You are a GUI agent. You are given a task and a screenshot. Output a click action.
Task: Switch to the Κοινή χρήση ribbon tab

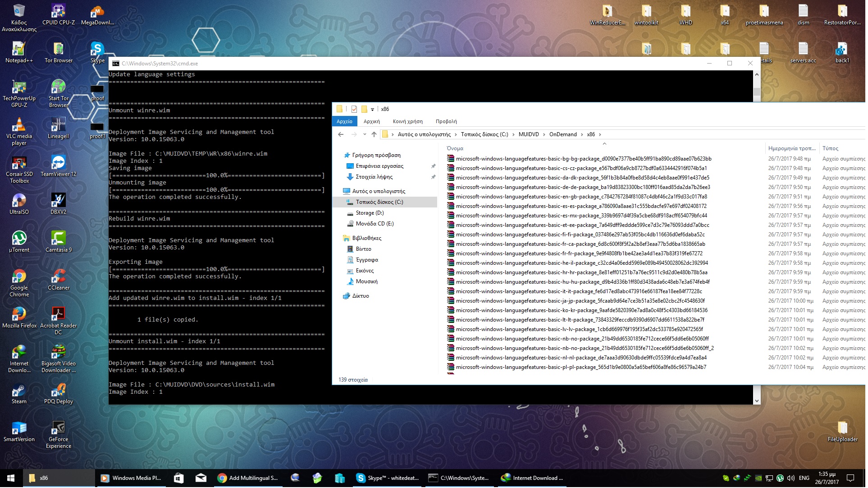click(409, 122)
